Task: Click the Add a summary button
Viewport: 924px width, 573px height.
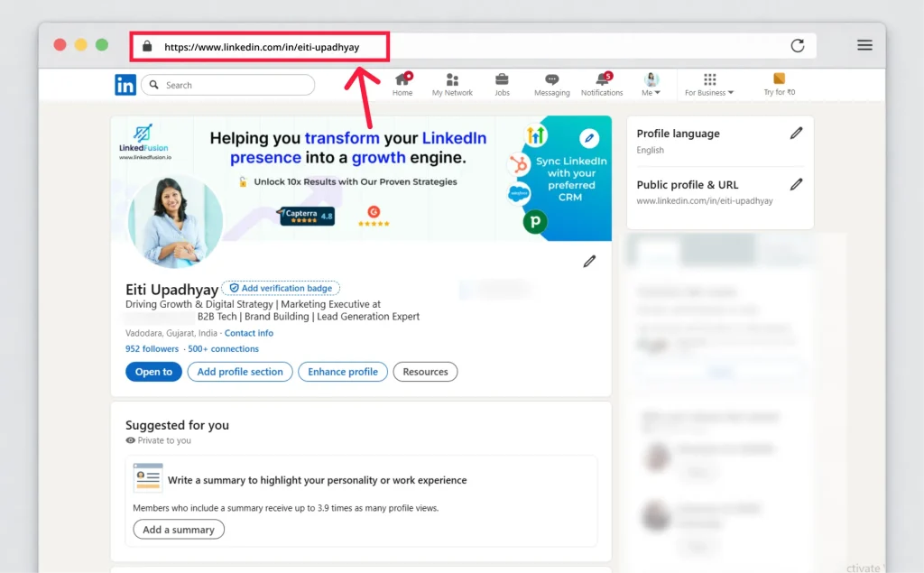Action: coord(179,530)
